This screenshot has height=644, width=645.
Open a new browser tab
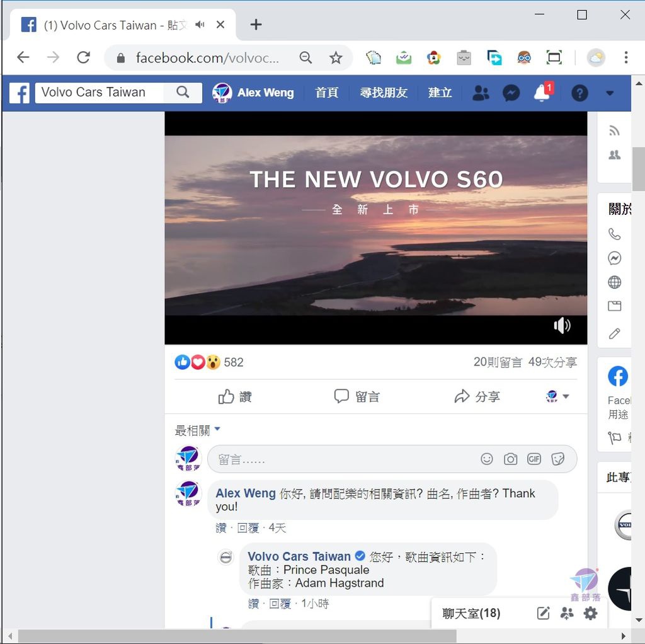coord(256,25)
